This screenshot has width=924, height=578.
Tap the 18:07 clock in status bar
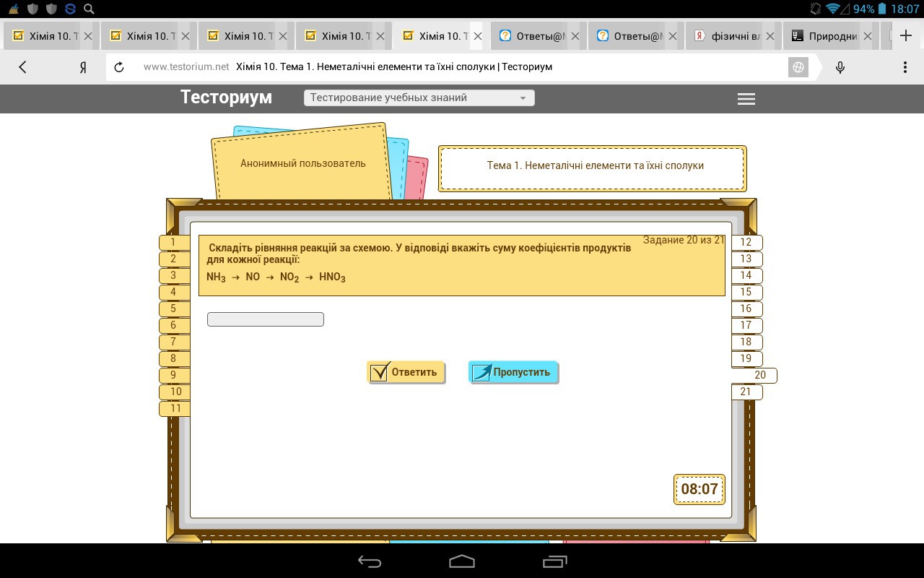[x=905, y=9]
